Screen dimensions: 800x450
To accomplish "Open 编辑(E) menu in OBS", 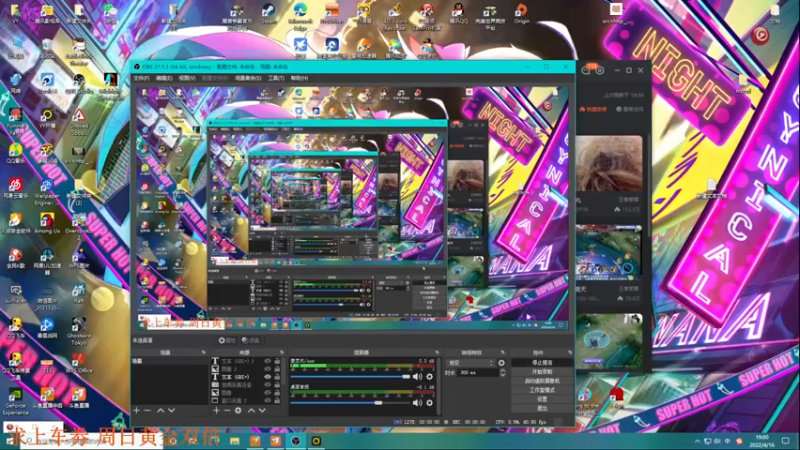I will (x=164, y=79).
